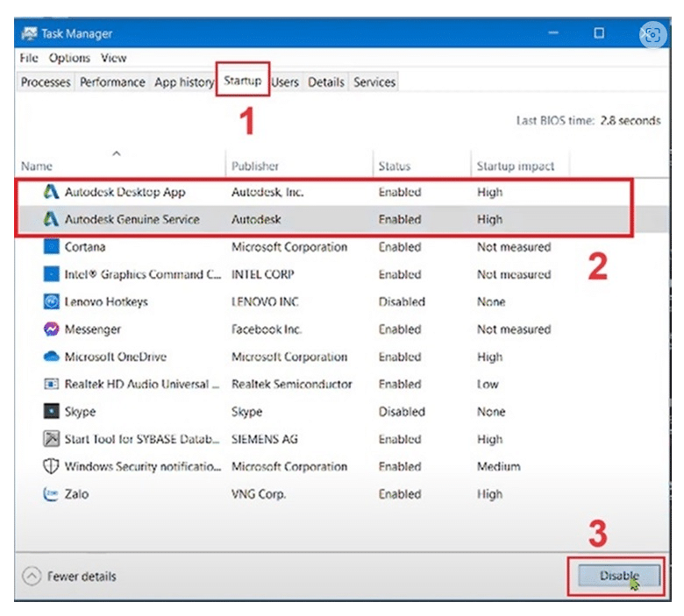Image resolution: width=684 pixels, height=616 pixels.
Task: Sort list by Name column header
Action: (37, 166)
